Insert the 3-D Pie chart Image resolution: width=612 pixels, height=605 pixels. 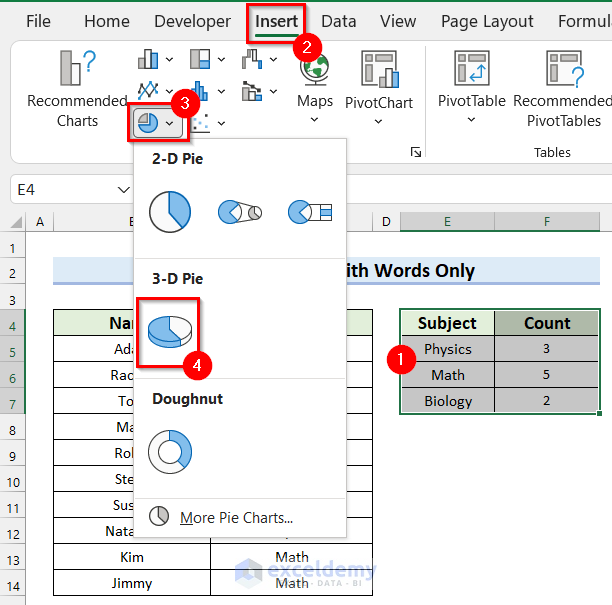[168, 329]
